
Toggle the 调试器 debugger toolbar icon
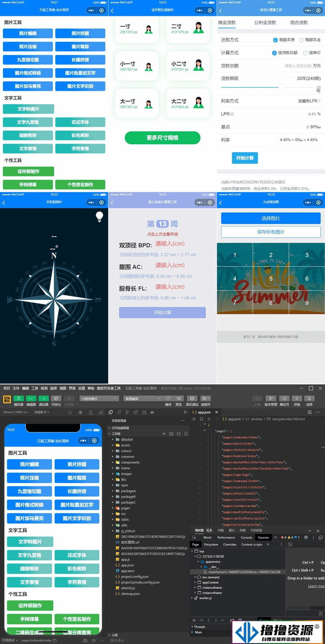pos(43,398)
